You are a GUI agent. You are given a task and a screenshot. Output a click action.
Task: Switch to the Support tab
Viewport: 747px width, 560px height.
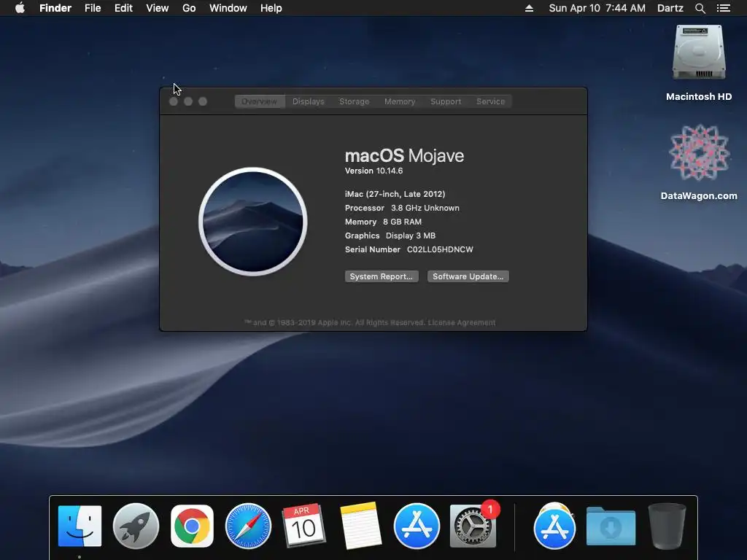(x=446, y=101)
